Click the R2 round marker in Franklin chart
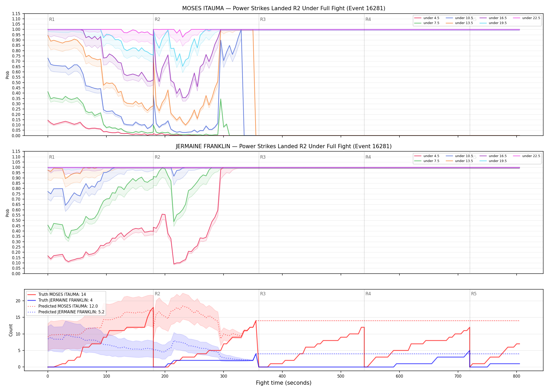 (x=157, y=157)
